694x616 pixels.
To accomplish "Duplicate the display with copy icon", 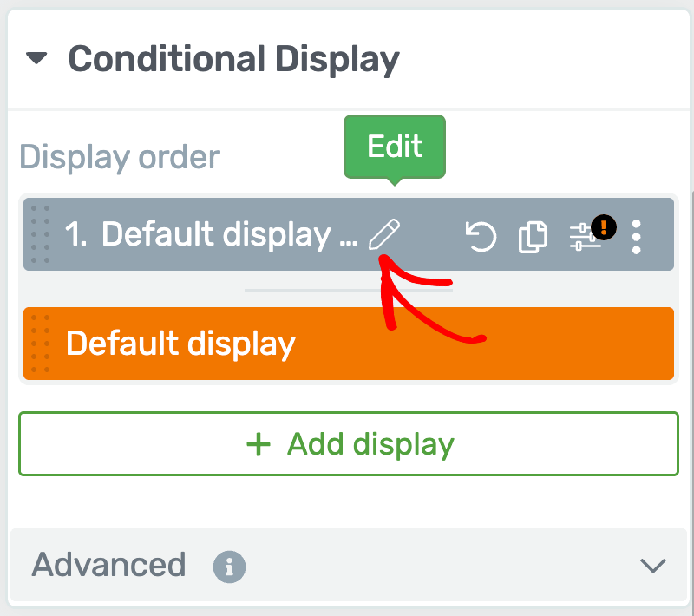I will tap(533, 237).
